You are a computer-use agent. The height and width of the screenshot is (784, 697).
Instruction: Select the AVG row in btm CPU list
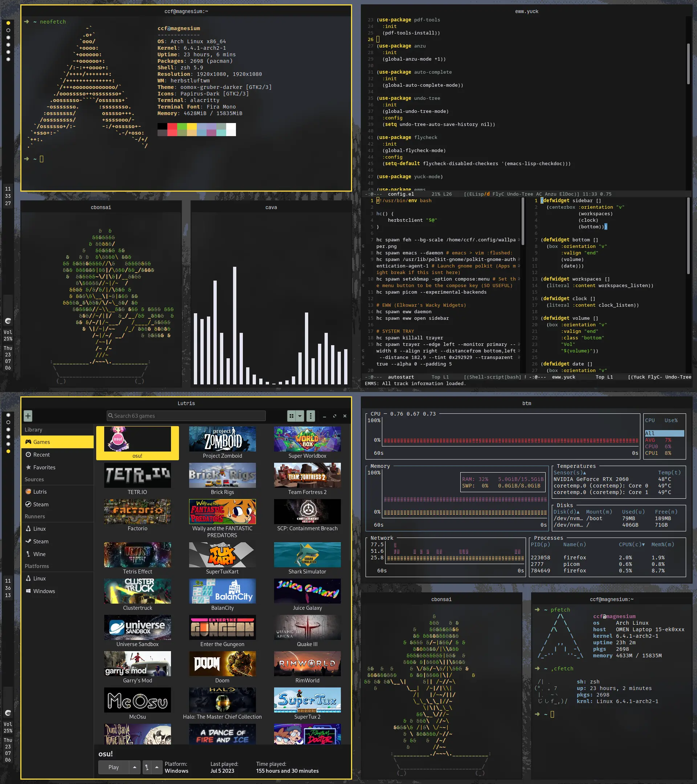click(664, 440)
